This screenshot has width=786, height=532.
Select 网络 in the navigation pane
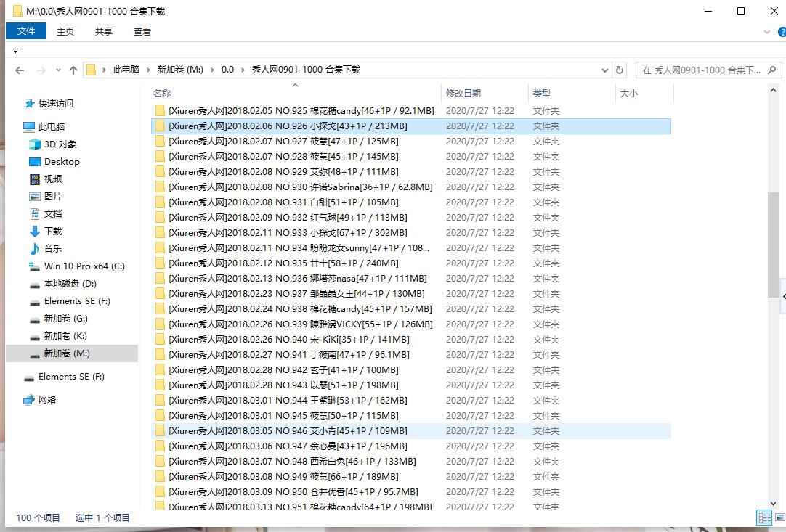click(47, 400)
